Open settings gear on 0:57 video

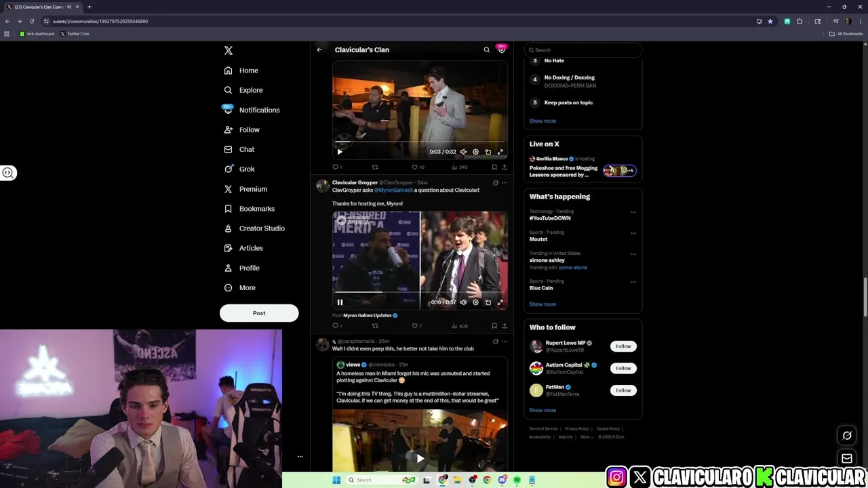tap(475, 302)
